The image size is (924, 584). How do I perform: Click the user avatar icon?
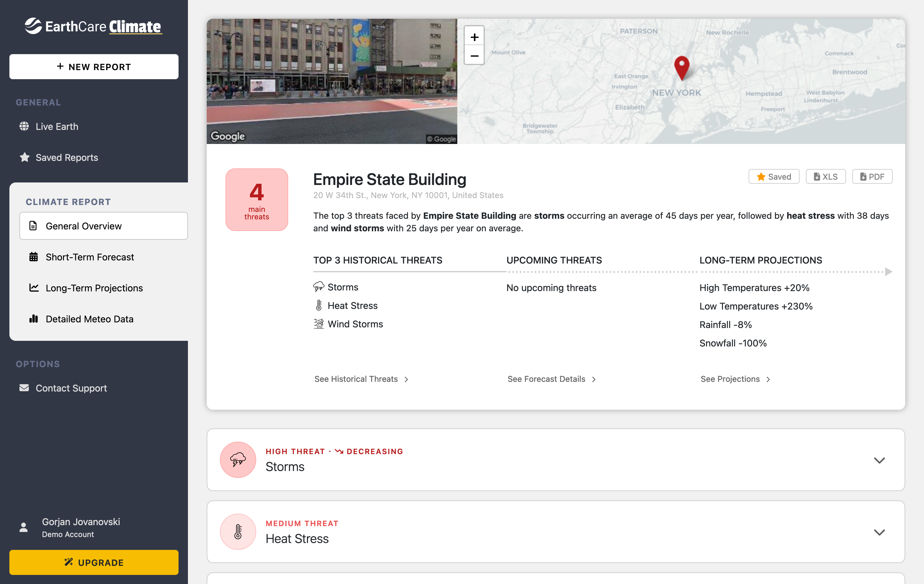pos(23,527)
